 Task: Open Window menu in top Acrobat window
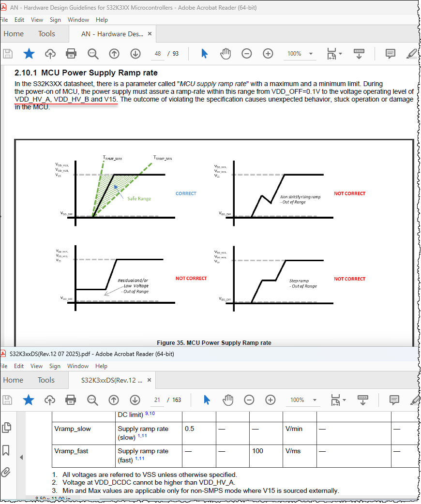78,20
